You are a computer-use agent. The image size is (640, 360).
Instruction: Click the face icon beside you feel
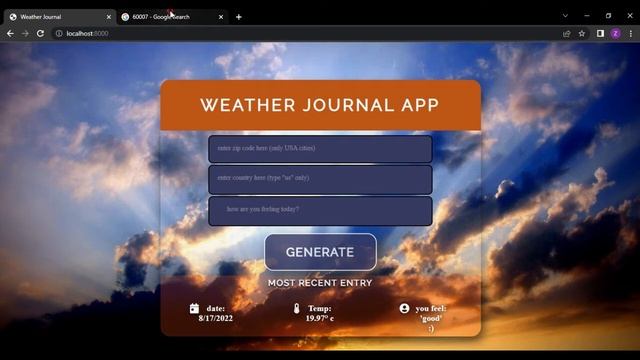[x=404, y=308]
